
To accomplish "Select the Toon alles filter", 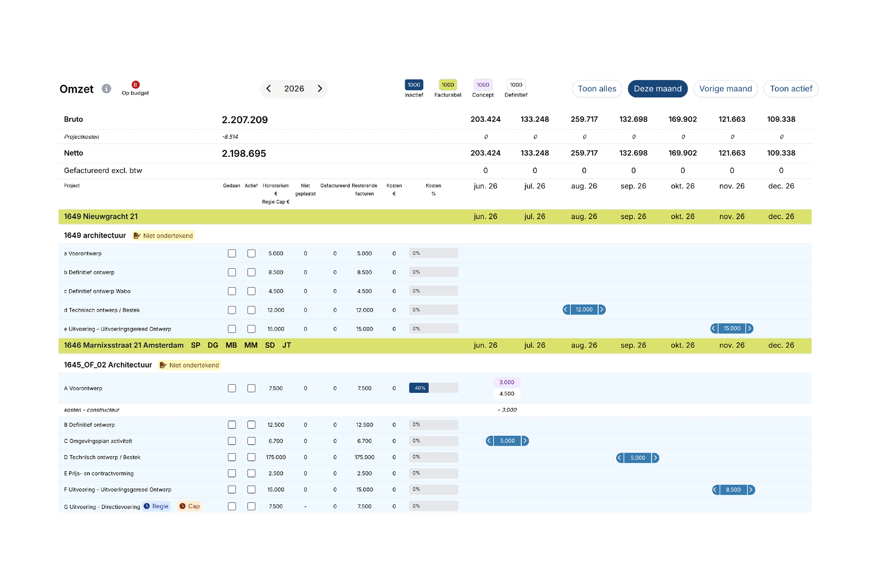I will tap(597, 89).
